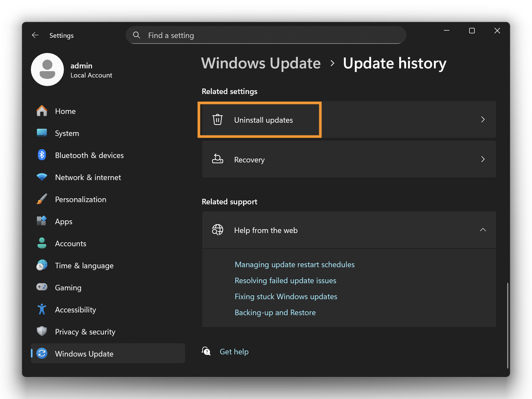Viewport: 532px width, 399px height.
Task: Collapse the Help from the web section
Action: click(x=483, y=230)
